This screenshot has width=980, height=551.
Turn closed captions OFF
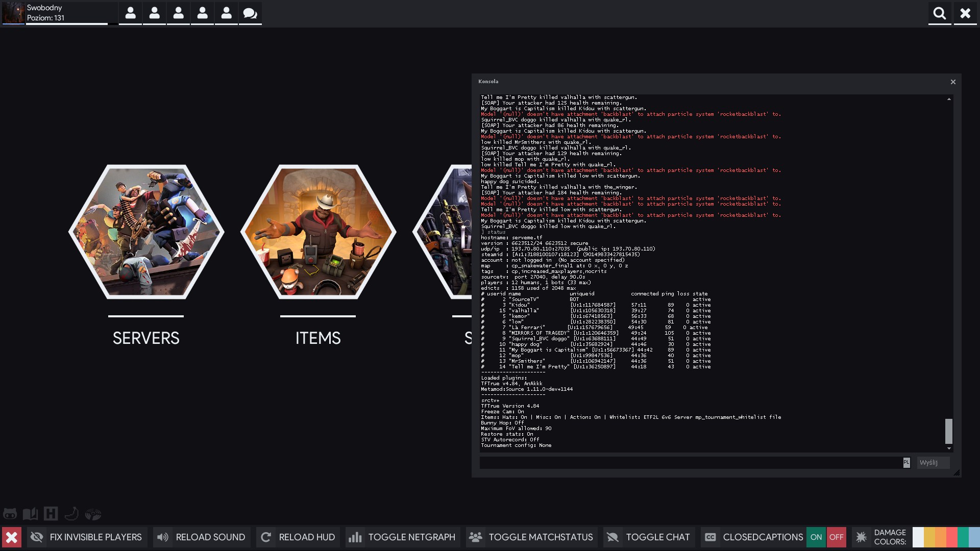[x=836, y=537]
